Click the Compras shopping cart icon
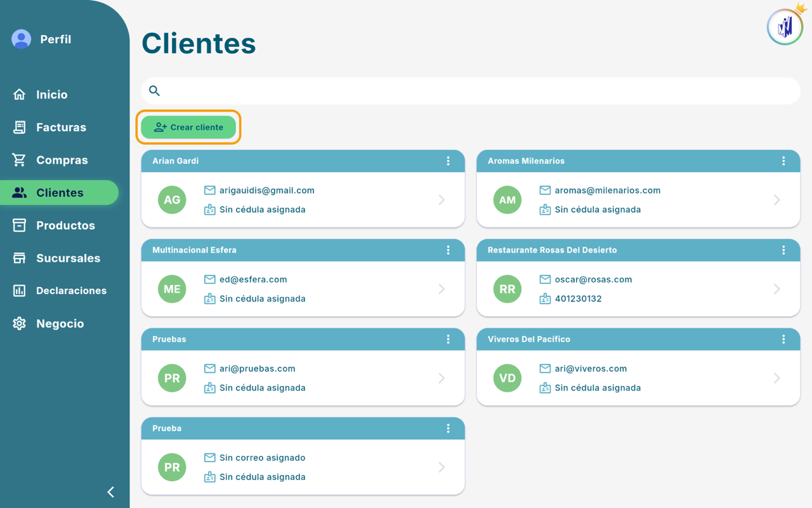The width and height of the screenshot is (812, 508). 20,160
